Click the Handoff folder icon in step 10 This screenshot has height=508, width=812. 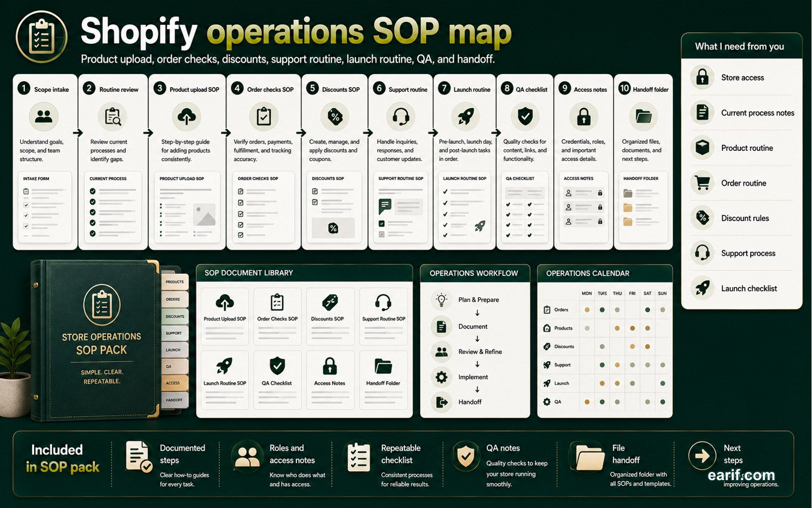[643, 116]
